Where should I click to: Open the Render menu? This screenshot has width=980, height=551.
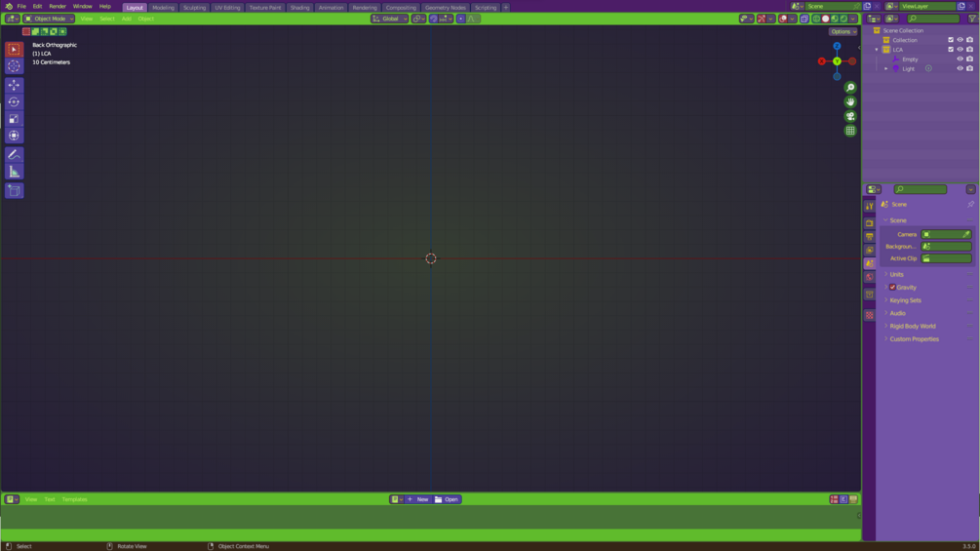click(x=58, y=6)
